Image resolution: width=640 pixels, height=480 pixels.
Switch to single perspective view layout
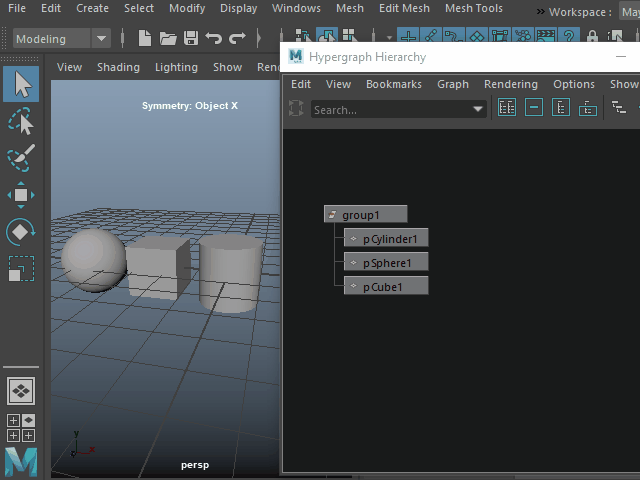tap(21, 391)
